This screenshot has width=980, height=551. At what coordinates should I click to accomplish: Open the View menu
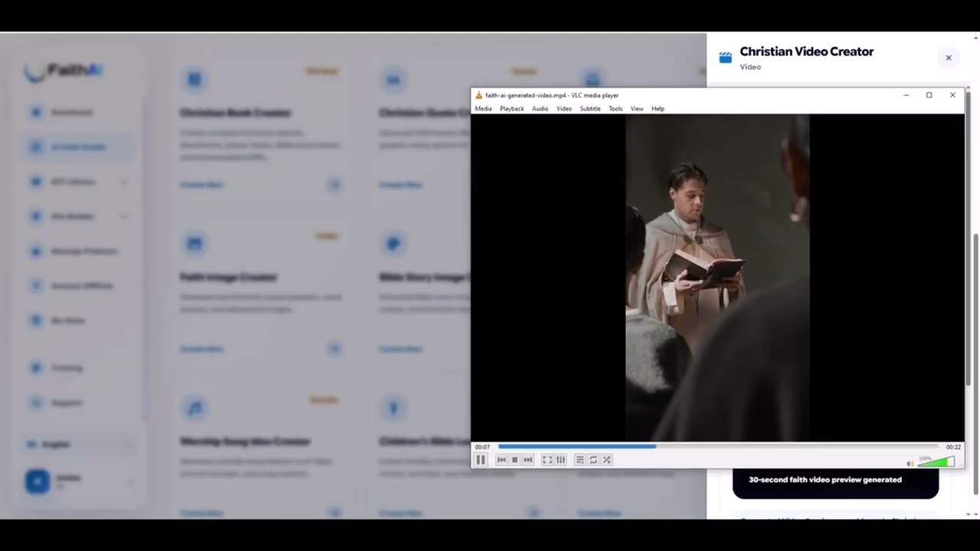(x=637, y=109)
